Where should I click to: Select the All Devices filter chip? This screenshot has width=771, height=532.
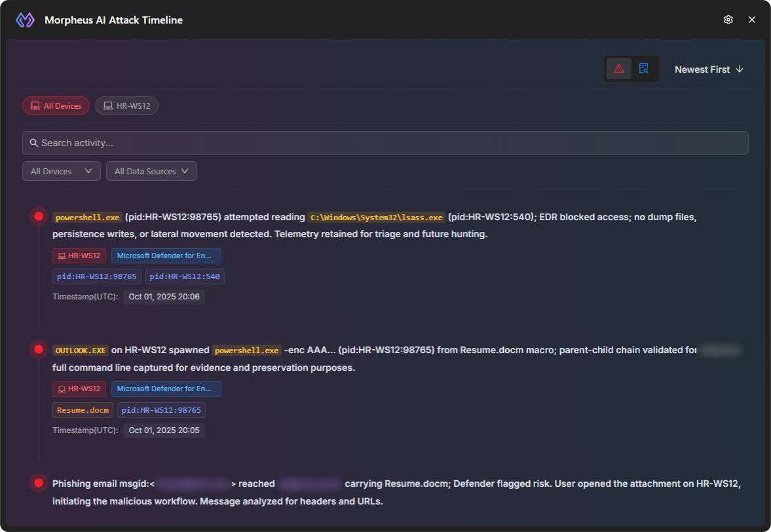[56, 105]
